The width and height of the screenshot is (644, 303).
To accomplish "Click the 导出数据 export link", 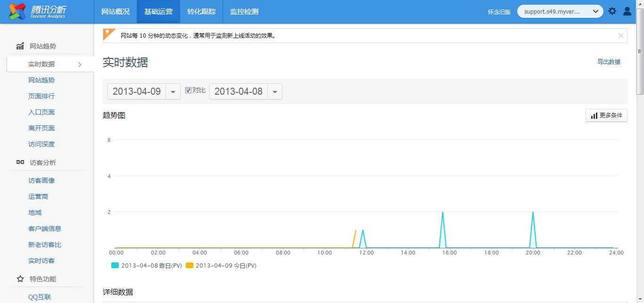I will [609, 62].
